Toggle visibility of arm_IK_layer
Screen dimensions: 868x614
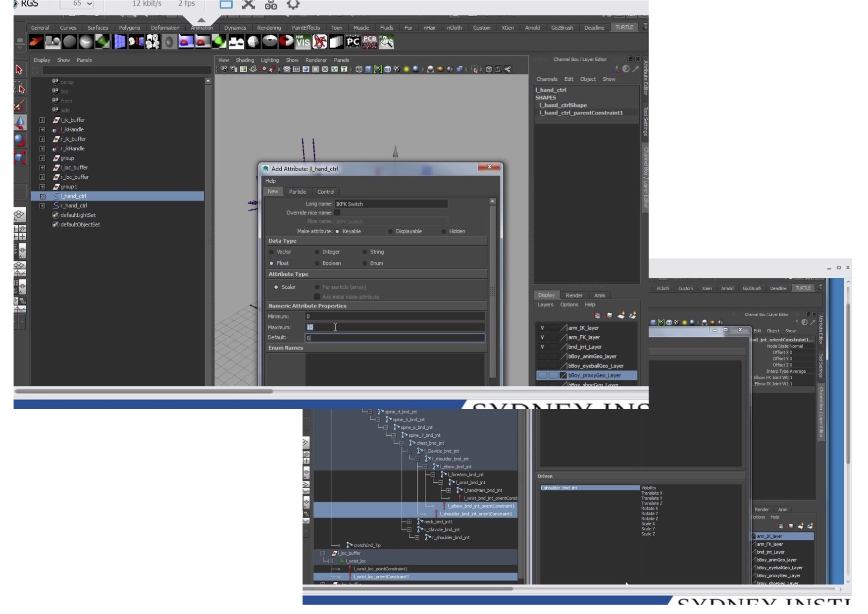pos(542,328)
